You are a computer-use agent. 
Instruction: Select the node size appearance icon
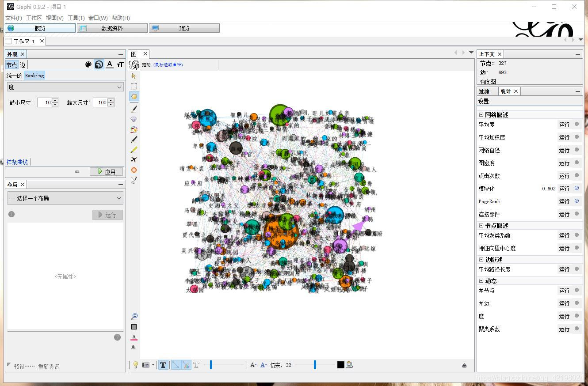pyautogui.click(x=99, y=64)
